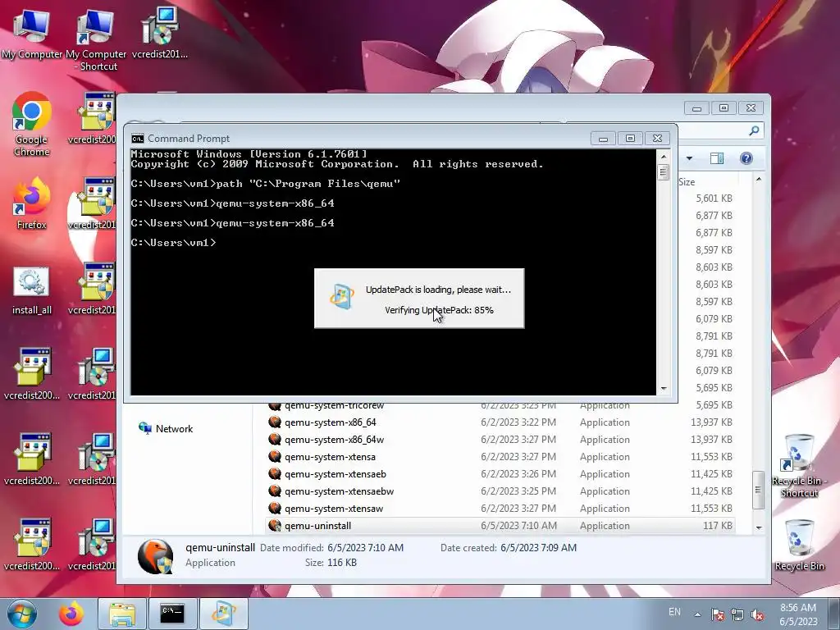Click the Date modified value in details pane
This screenshot has height=630, width=840.
click(x=365, y=547)
